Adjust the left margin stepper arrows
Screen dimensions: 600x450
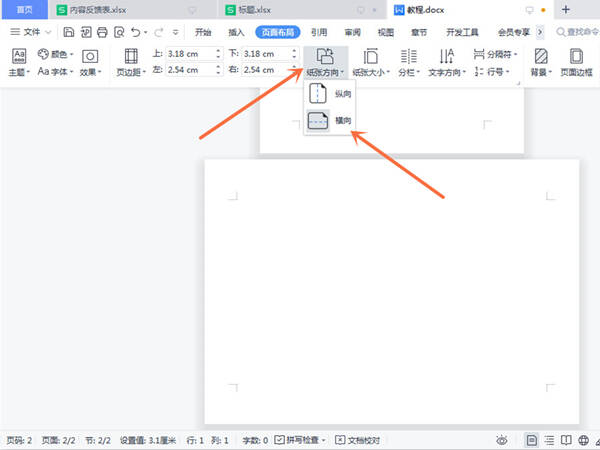pyautogui.click(x=218, y=70)
